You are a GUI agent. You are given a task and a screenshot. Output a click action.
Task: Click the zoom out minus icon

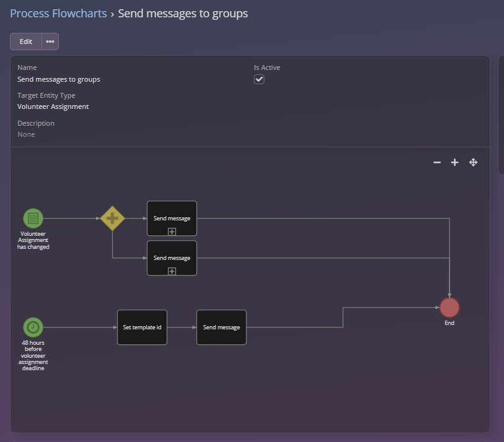(x=437, y=162)
